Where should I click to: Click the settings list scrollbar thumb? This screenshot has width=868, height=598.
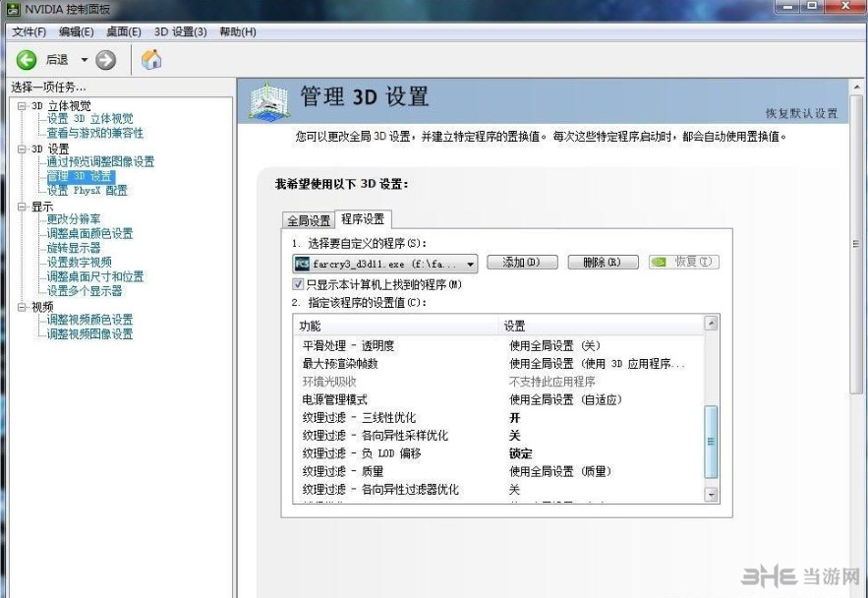coord(711,442)
